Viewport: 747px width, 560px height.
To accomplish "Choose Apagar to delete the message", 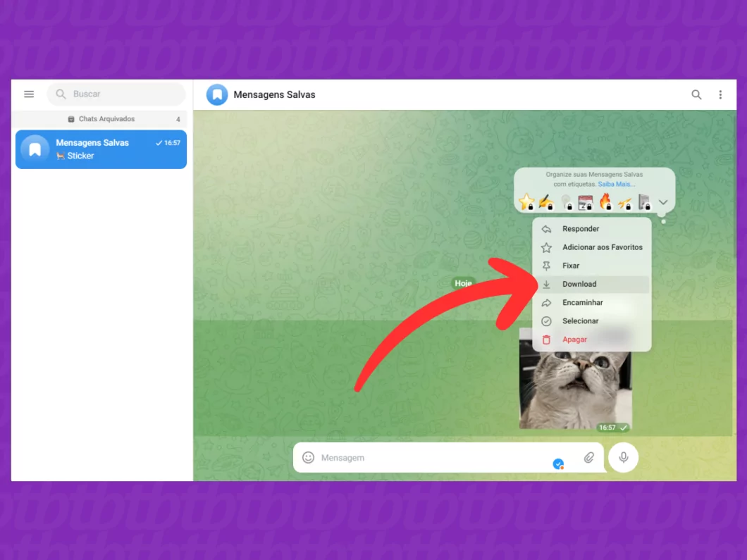I will tap(592, 340).
